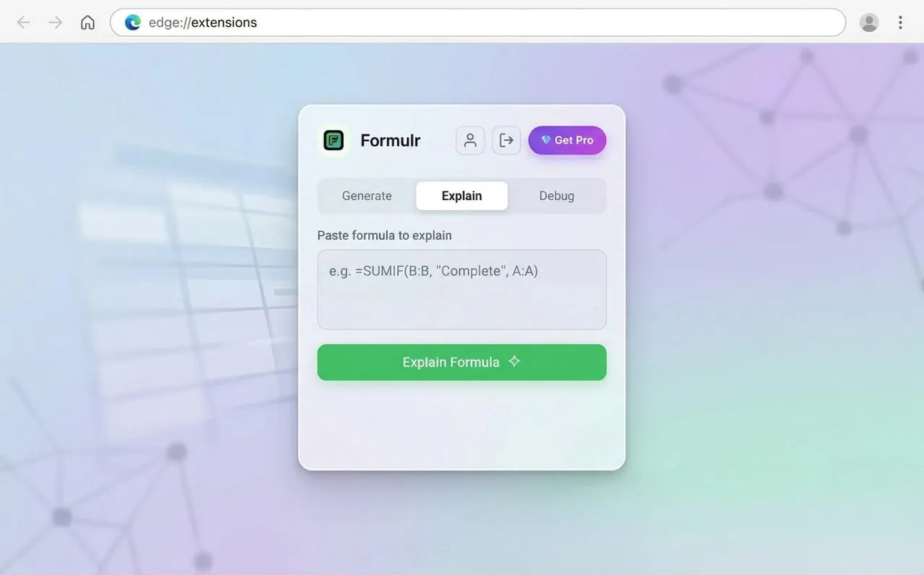The height and width of the screenshot is (575, 924).
Task: Focus the edge://extensions address bar
Action: click(478, 22)
